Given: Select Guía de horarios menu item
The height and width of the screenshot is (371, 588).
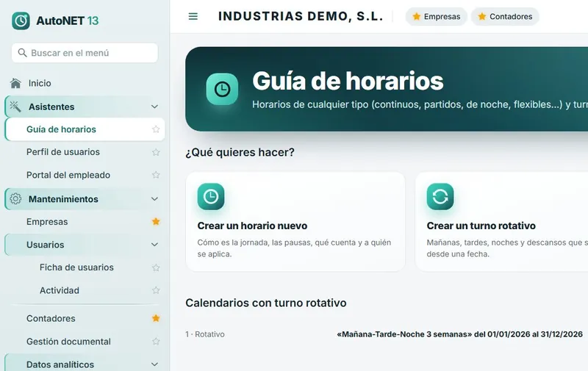Looking at the screenshot, I should coord(85,129).
